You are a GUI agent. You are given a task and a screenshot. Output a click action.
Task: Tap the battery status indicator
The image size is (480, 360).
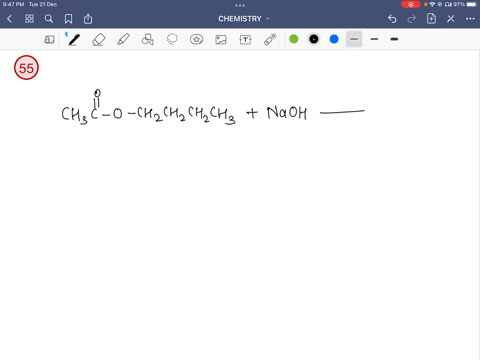[472, 4]
